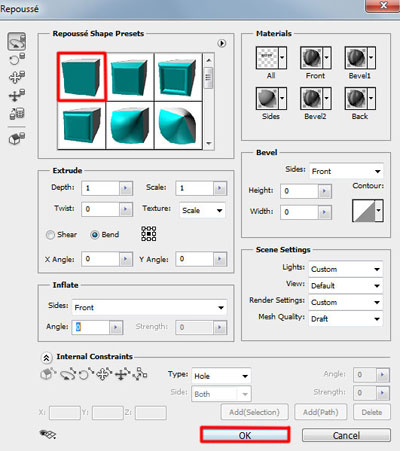Click the return to initial mesh position icon

(17, 138)
